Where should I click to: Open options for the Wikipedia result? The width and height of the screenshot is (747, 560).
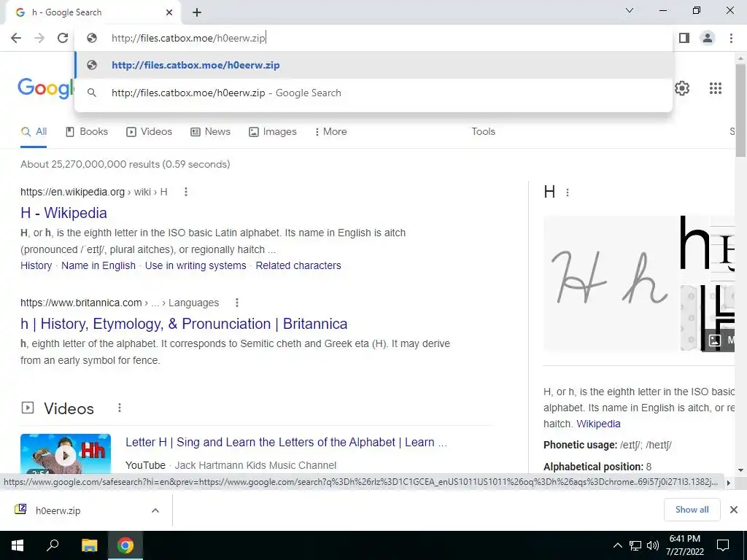tap(186, 192)
